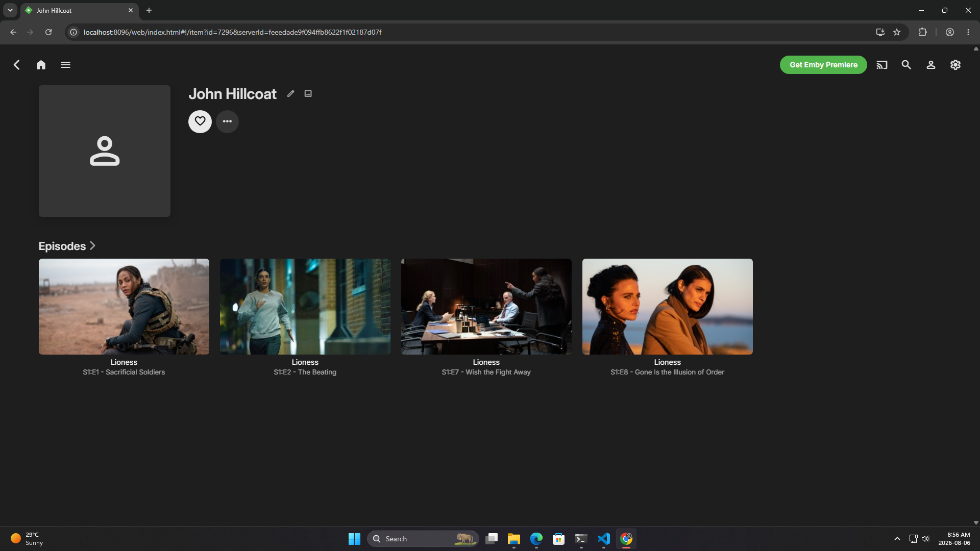Reload the page in Chrome
The height and width of the screenshot is (551, 980).
tap(48, 32)
